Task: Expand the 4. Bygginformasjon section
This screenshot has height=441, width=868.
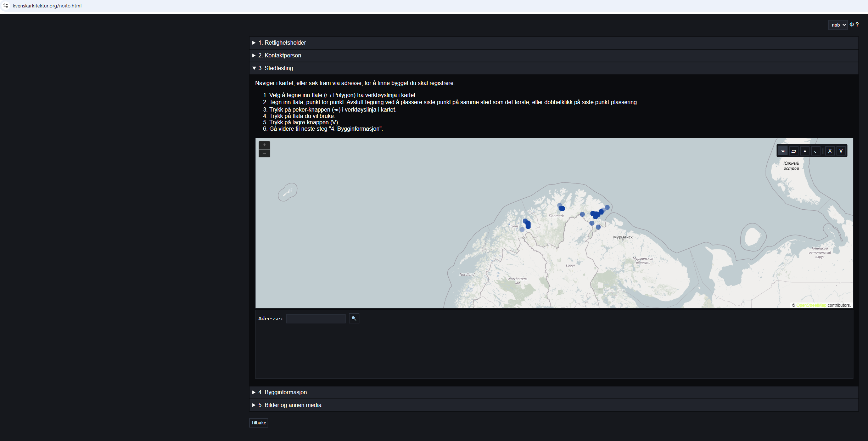Action: (x=285, y=392)
